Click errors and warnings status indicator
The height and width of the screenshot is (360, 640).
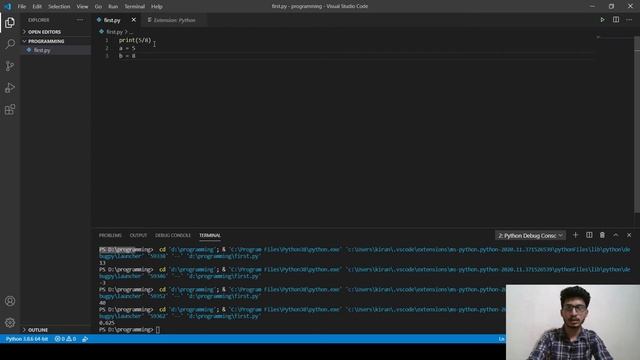click(x=65, y=339)
